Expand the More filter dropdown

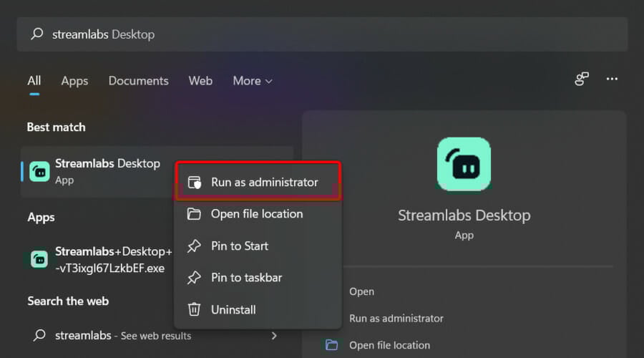252,81
